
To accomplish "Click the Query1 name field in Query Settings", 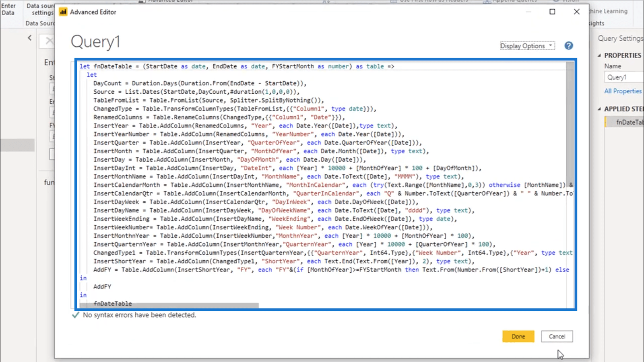I will pyautogui.click(x=624, y=77).
